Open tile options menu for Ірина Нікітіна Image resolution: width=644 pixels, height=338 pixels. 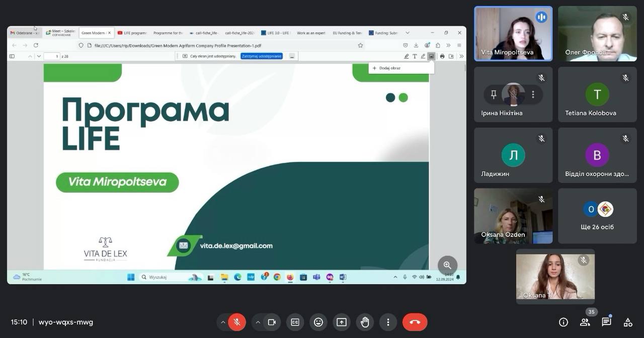(533, 94)
